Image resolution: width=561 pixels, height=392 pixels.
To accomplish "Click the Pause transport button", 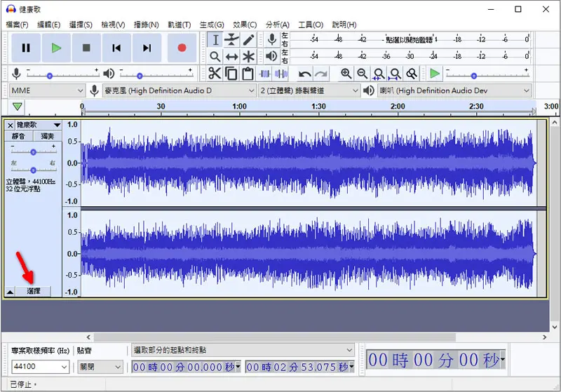I will point(26,48).
